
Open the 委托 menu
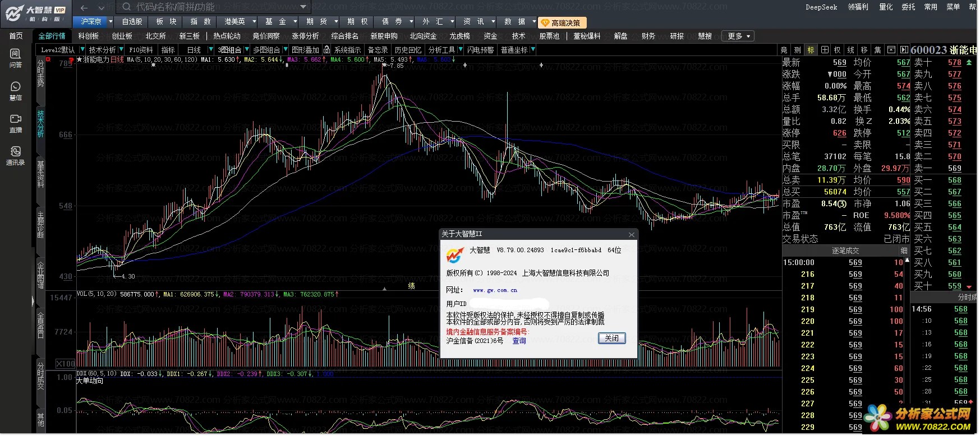pos(908,7)
